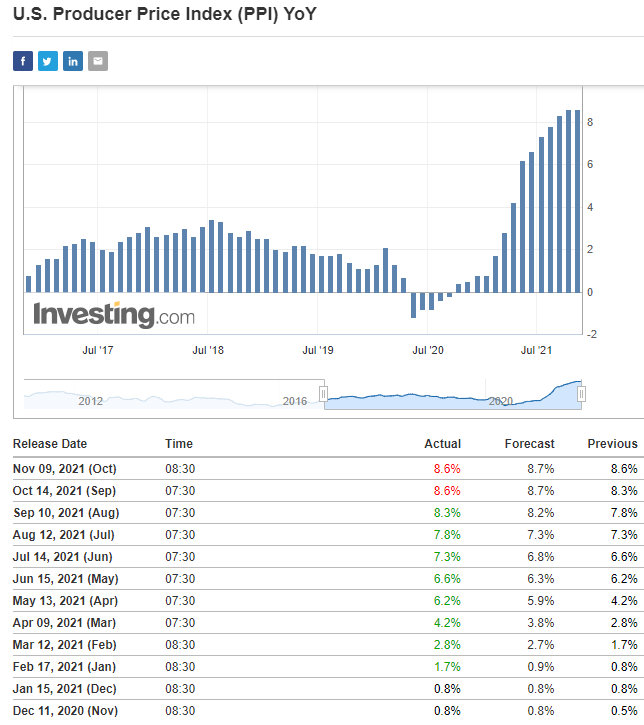Share the page via Twitter icon

tap(48, 61)
